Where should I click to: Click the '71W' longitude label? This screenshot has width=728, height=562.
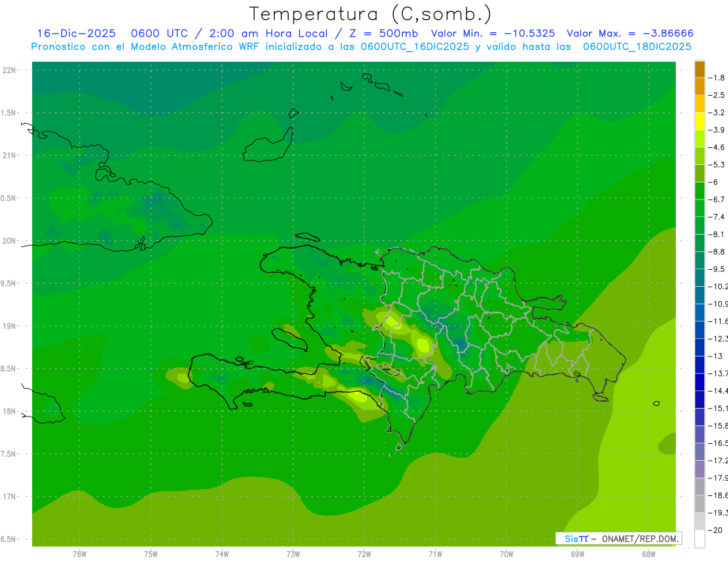[435, 554]
